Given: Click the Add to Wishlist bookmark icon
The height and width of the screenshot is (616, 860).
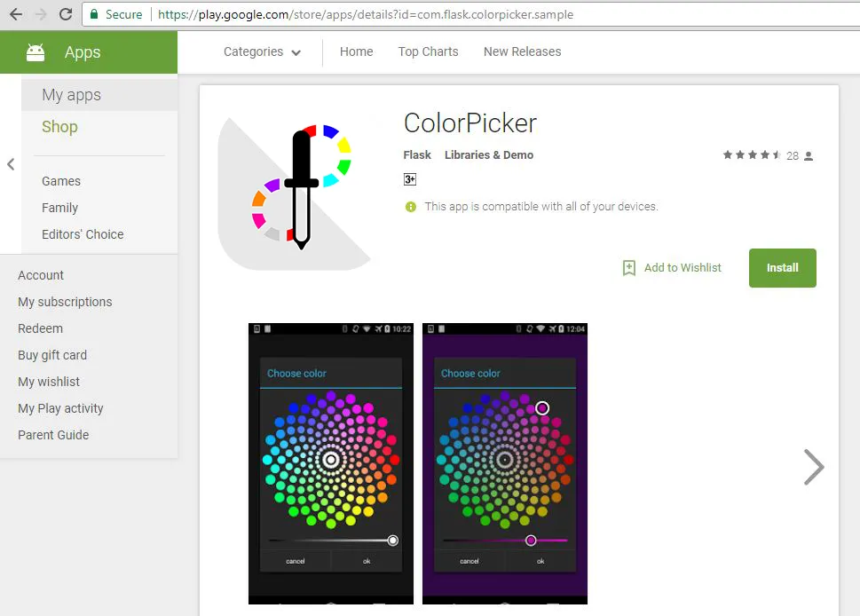Looking at the screenshot, I should click(629, 268).
